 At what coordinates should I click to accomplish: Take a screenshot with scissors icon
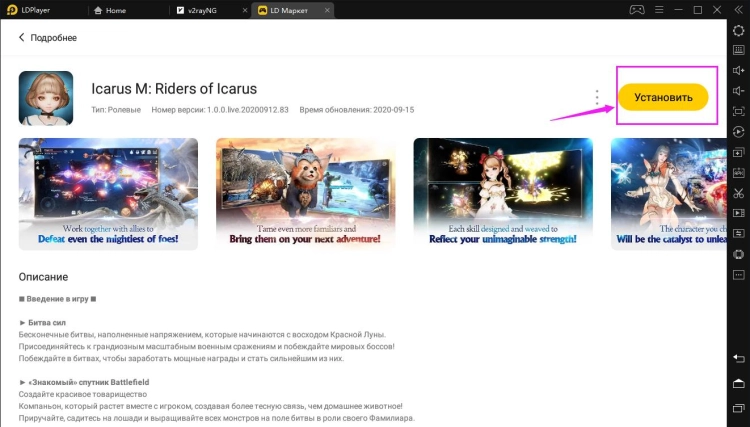tap(739, 193)
